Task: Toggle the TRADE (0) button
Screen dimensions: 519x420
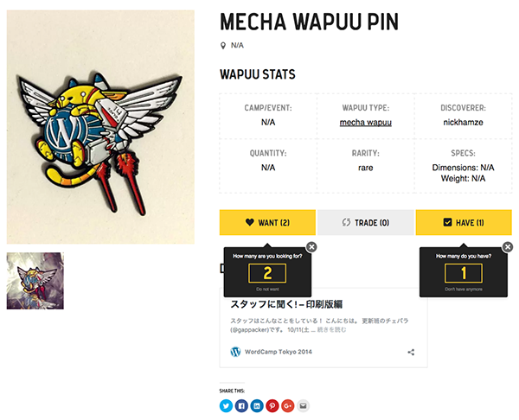Action: 366,223
